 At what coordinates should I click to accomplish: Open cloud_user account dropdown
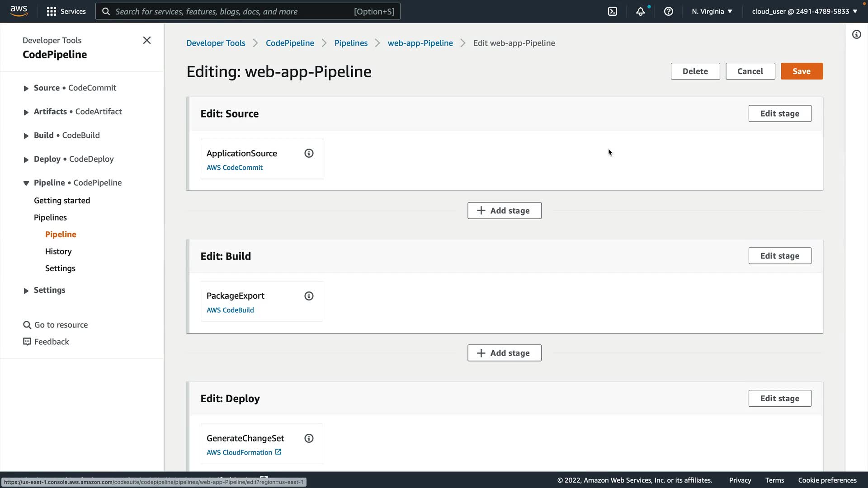805,11
